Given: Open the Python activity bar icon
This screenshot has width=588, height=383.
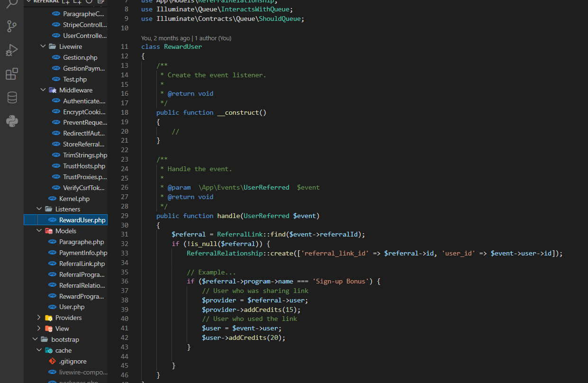Looking at the screenshot, I should pos(12,121).
